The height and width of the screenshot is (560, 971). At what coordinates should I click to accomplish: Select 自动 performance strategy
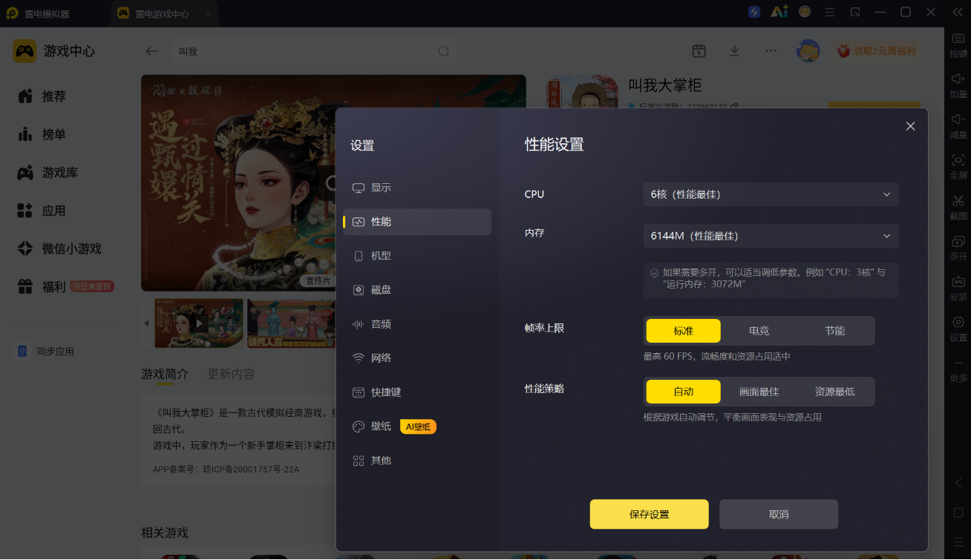pos(683,392)
